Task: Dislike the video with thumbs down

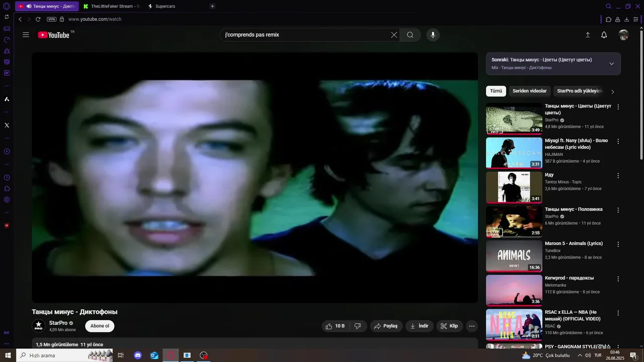Action: coord(358,326)
